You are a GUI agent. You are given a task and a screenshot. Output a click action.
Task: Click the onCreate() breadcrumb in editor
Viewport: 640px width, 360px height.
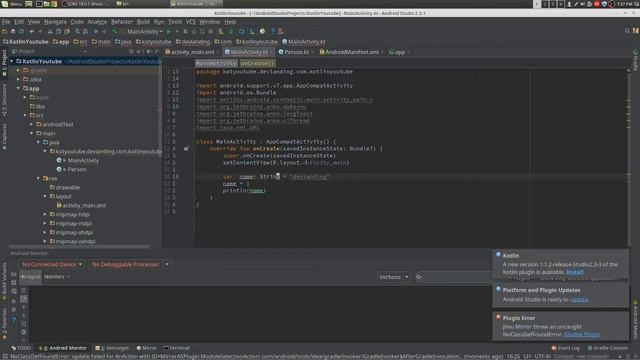(257, 63)
